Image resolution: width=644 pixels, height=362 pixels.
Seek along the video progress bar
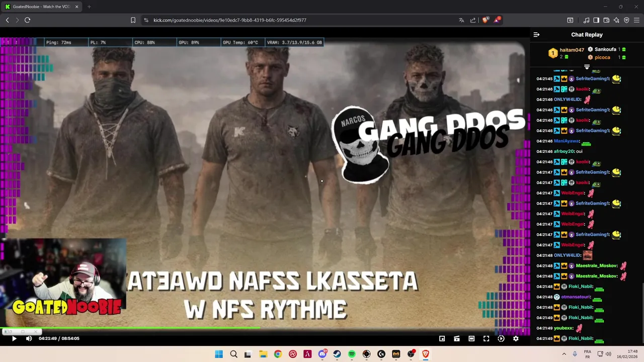click(x=265, y=328)
